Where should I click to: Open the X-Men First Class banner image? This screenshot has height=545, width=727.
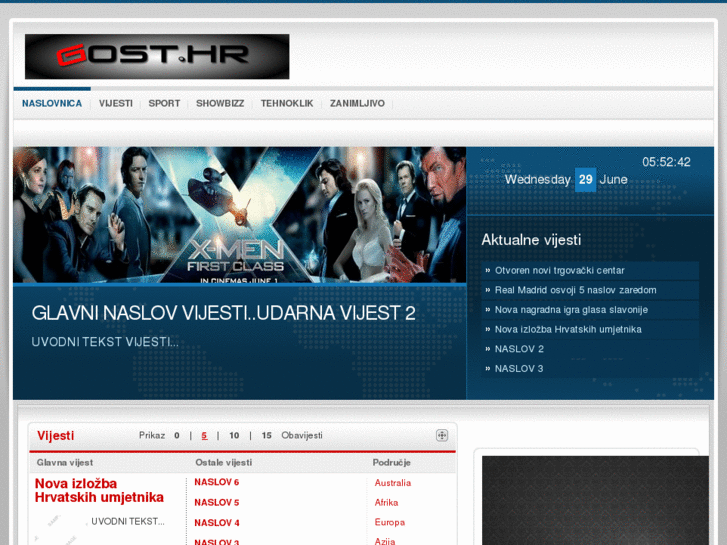coord(239,215)
